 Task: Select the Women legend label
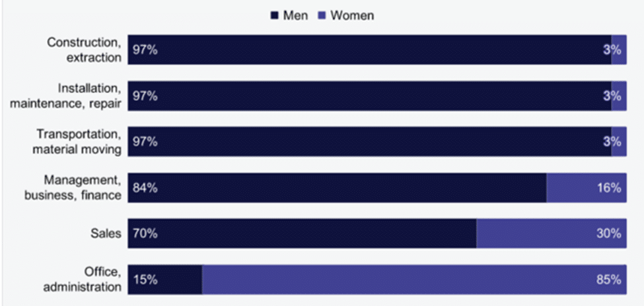[353, 16]
